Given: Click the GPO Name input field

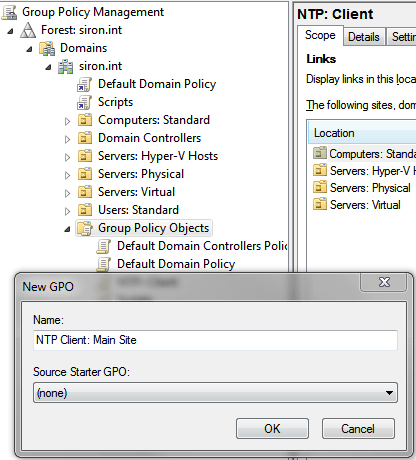Looking at the screenshot, I should 215,340.
